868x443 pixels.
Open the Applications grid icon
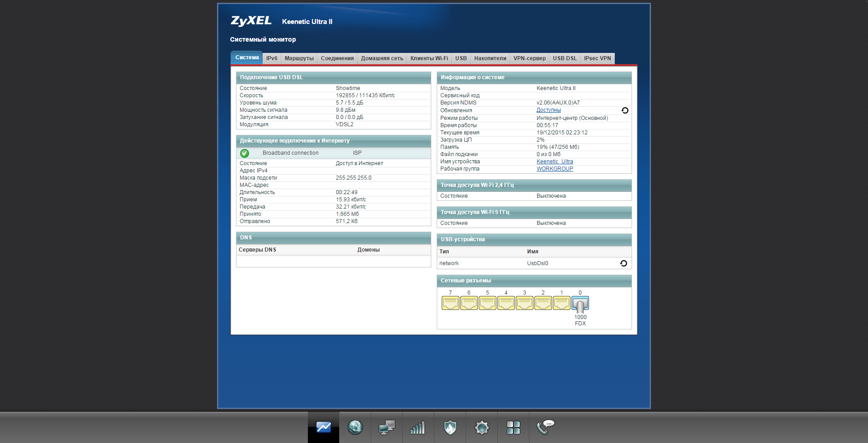514,427
